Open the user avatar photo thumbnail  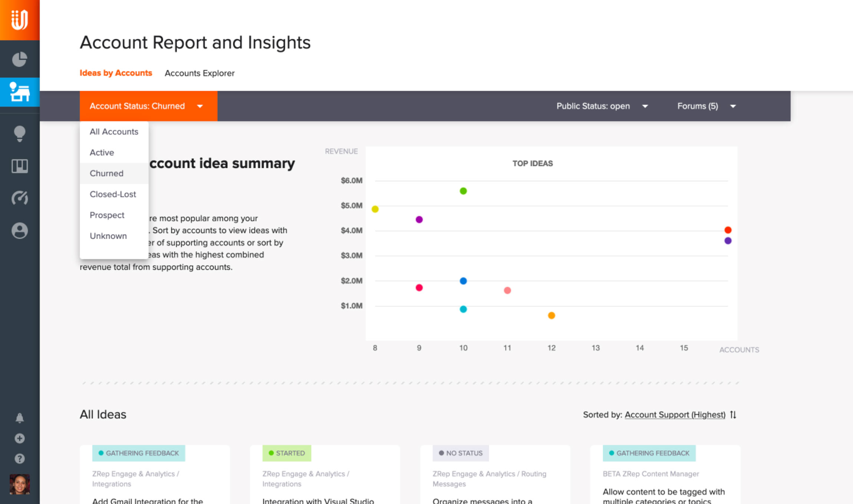20,484
